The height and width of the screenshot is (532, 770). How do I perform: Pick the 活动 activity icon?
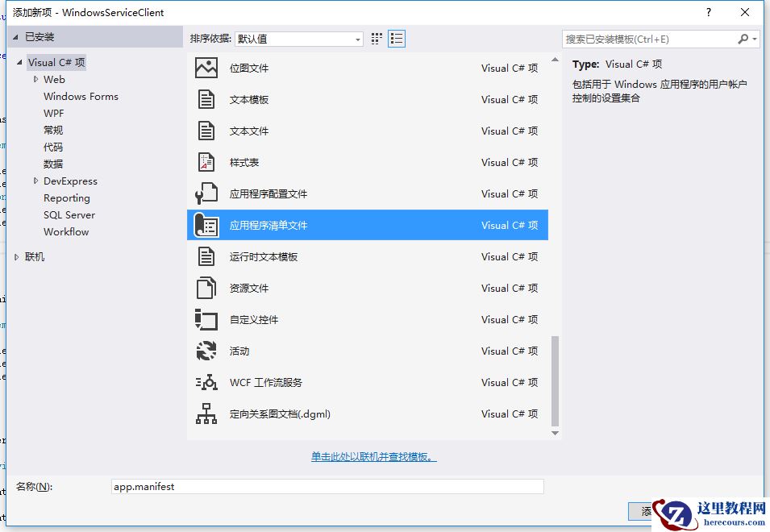pos(206,351)
